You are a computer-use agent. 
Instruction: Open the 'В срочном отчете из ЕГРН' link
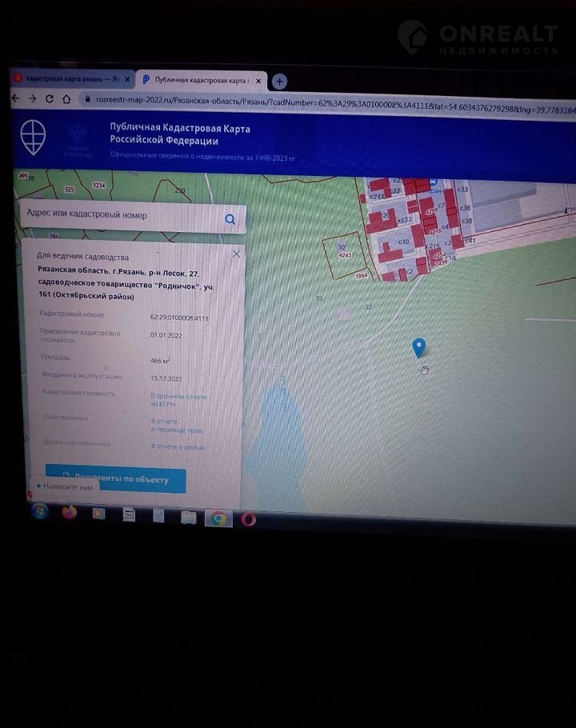point(179,400)
